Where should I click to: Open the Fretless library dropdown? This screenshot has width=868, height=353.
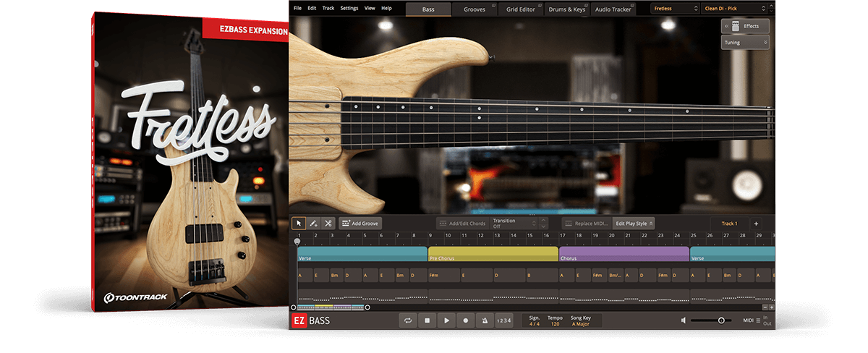coord(674,9)
